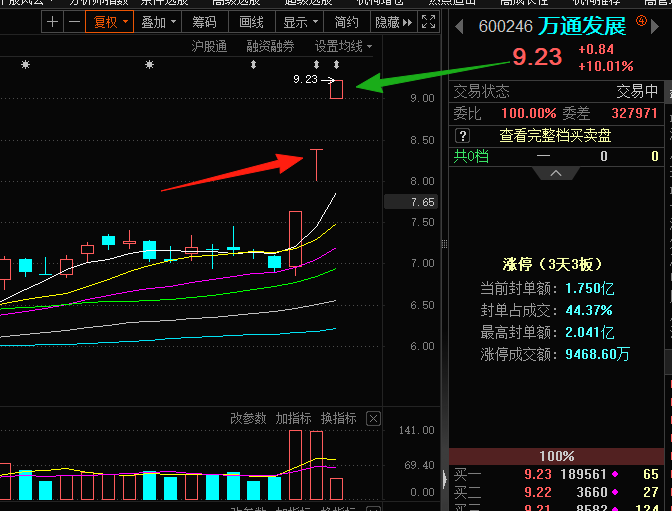Image resolution: width=672 pixels, height=511 pixels.
Task: Open 查看完整档买卖盘 link
Action: [555, 136]
